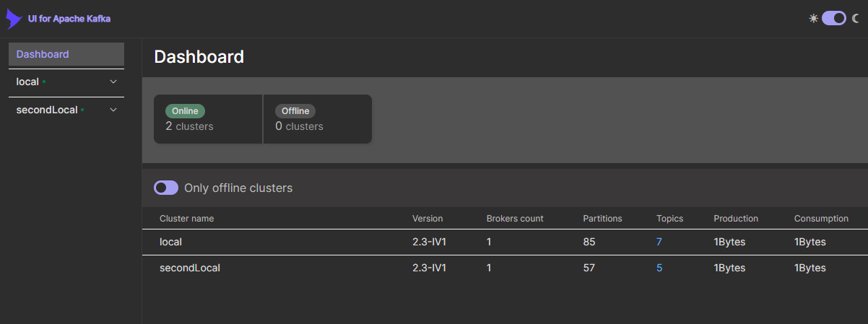Click the Cluster name column header
The image size is (868, 324).
[x=187, y=218]
